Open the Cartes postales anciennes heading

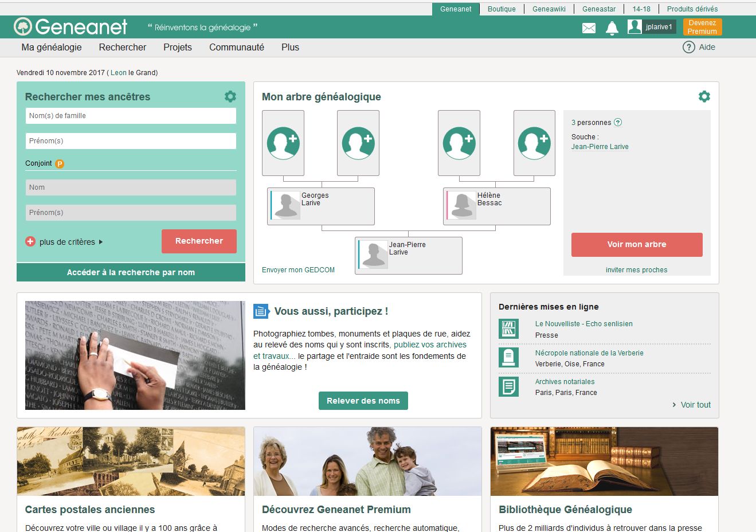point(90,510)
